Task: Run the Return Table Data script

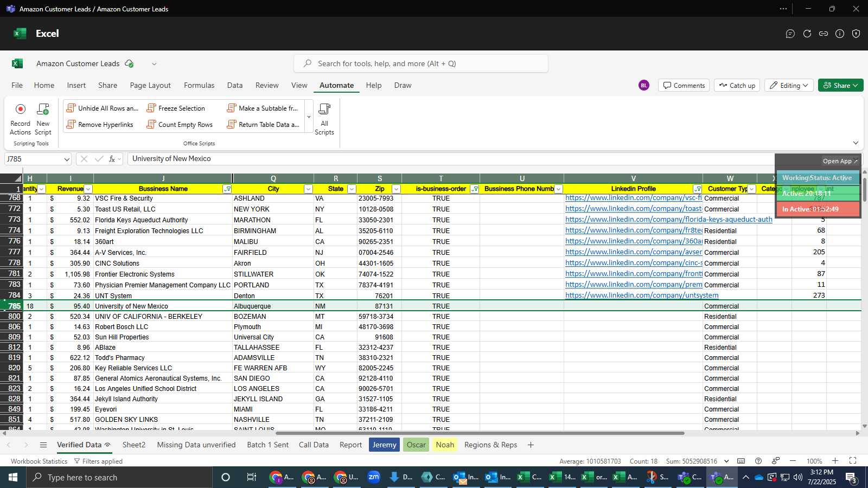Action: (263, 125)
